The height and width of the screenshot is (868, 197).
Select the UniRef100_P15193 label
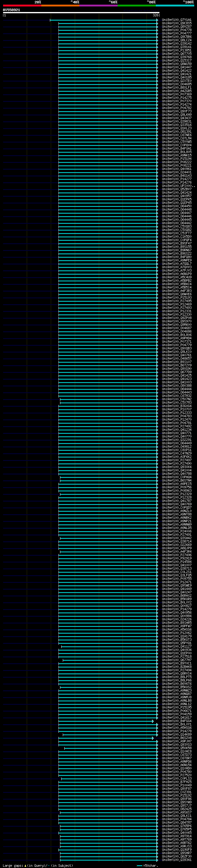(176, 297)
